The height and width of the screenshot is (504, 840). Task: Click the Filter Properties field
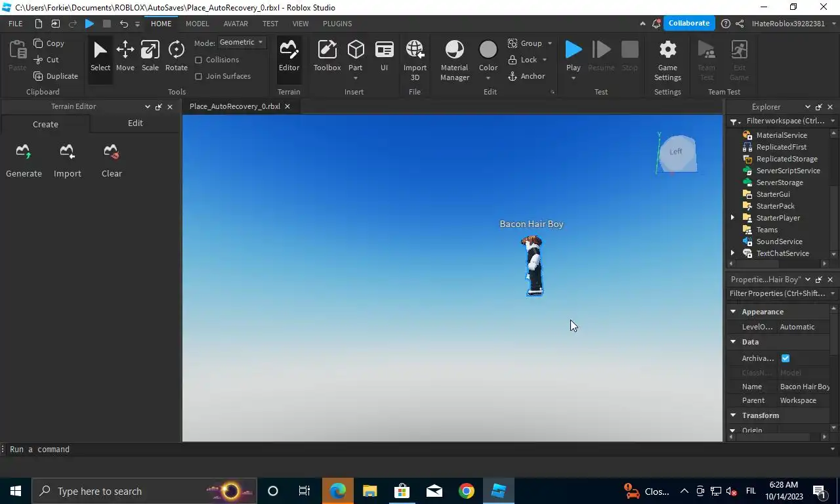[x=777, y=293]
